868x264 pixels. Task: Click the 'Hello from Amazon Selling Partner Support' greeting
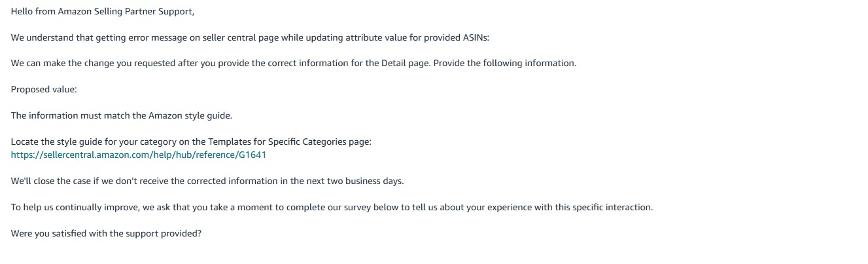[103, 11]
